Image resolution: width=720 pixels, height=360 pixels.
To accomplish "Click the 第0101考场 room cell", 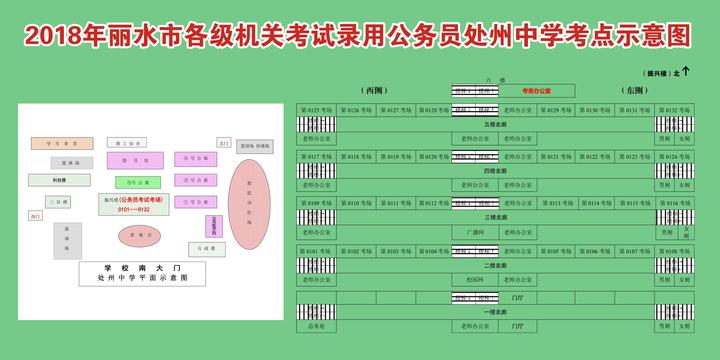I will coord(316,251).
